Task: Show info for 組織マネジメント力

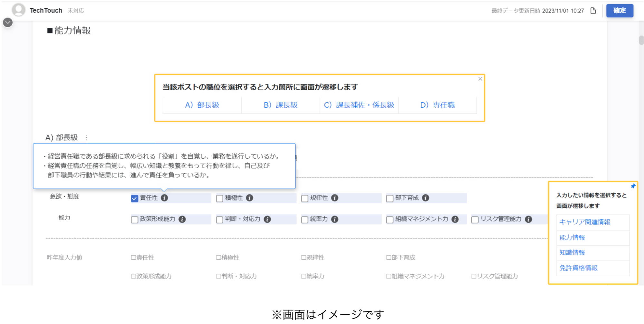Action: pos(455,219)
